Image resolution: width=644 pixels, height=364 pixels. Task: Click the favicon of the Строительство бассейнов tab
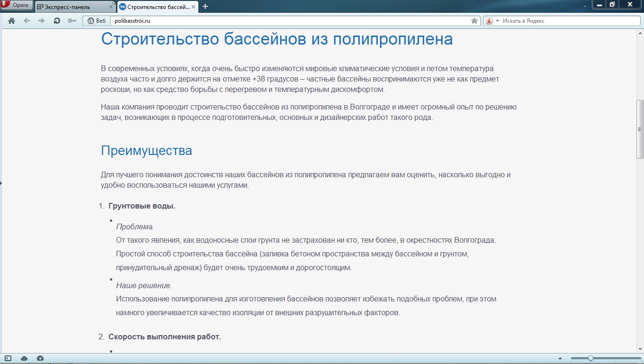coord(123,7)
